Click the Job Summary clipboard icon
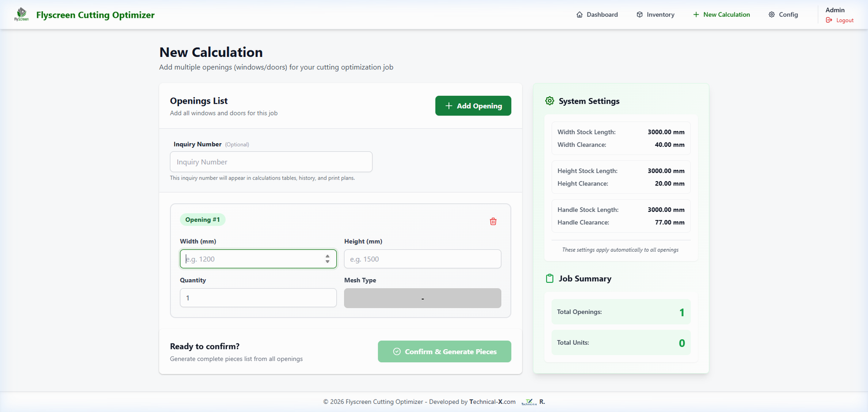This screenshot has width=868, height=412. (550, 278)
